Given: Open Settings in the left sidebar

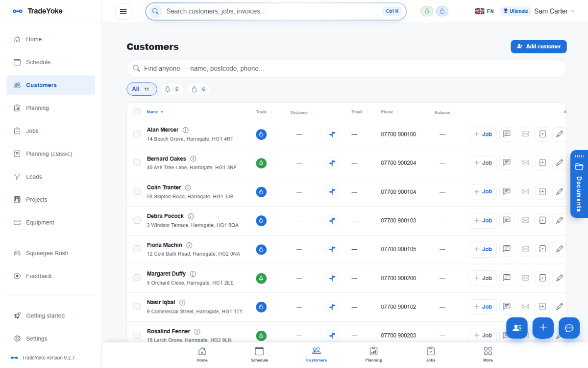Looking at the screenshot, I should pyautogui.click(x=50, y=339).
